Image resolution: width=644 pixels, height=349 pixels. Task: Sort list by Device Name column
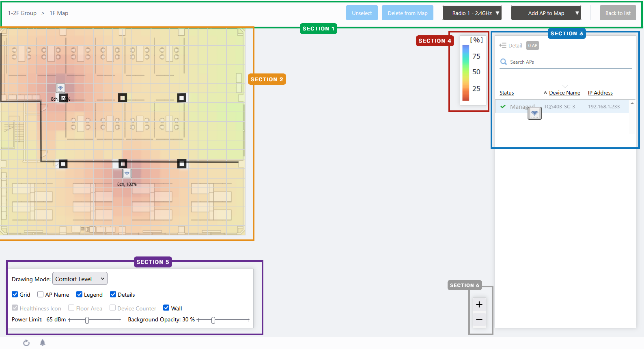click(x=564, y=93)
